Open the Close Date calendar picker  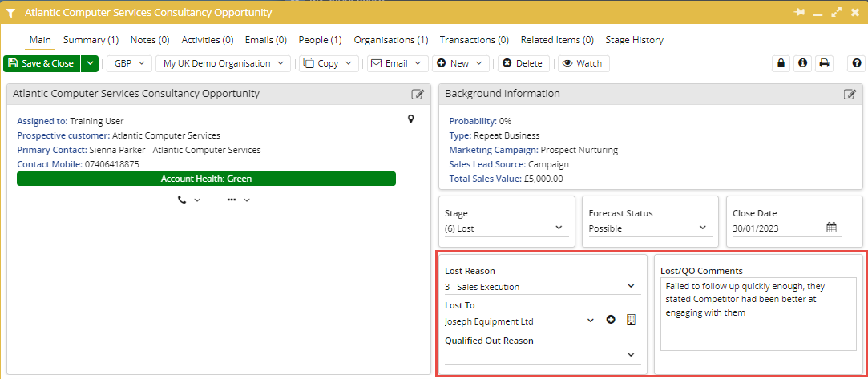(x=832, y=228)
